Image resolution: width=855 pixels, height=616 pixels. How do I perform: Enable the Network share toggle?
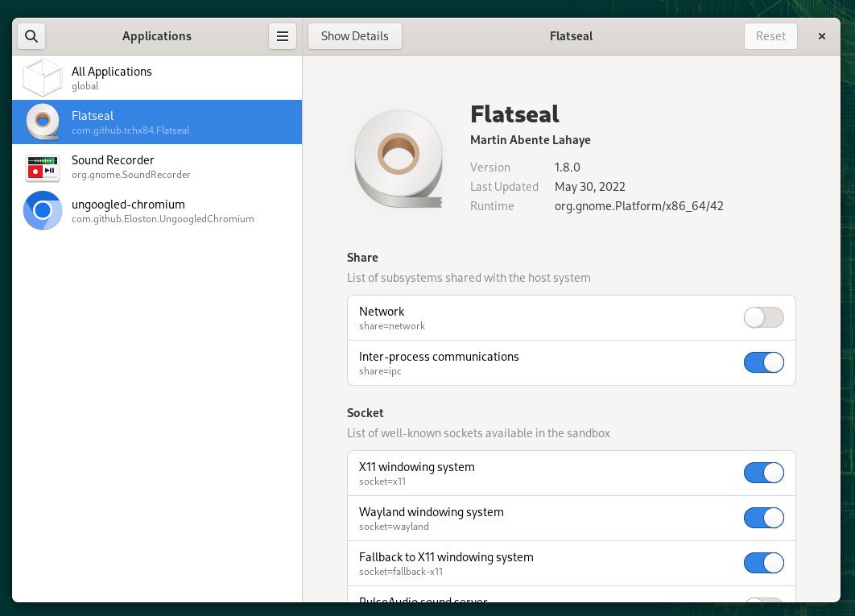coord(763,317)
